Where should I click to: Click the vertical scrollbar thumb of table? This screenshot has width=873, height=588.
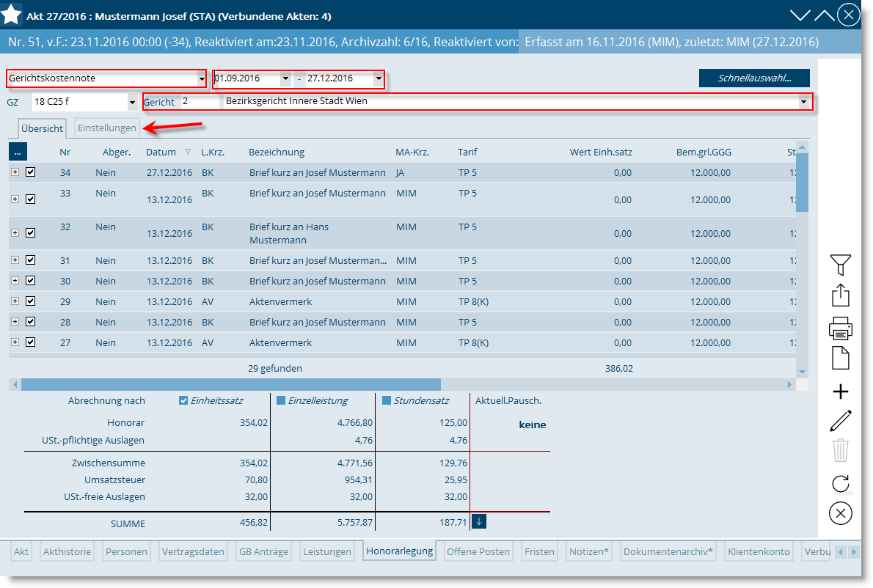(802, 183)
